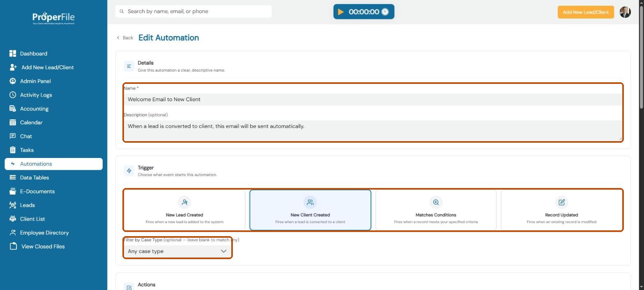Image resolution: width=644 pixels, height=290 pixels.
Task: Click the clock icon beside the timer
Action: 385,12
